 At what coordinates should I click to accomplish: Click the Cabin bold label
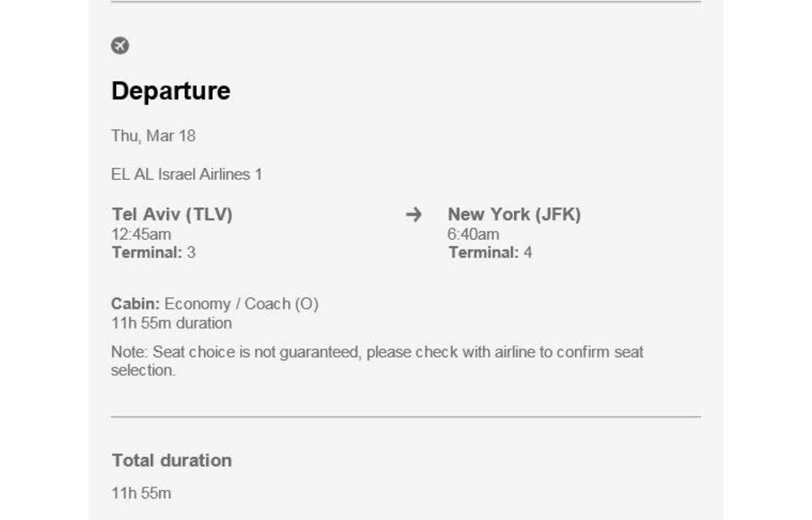click(x=136, y=304)
